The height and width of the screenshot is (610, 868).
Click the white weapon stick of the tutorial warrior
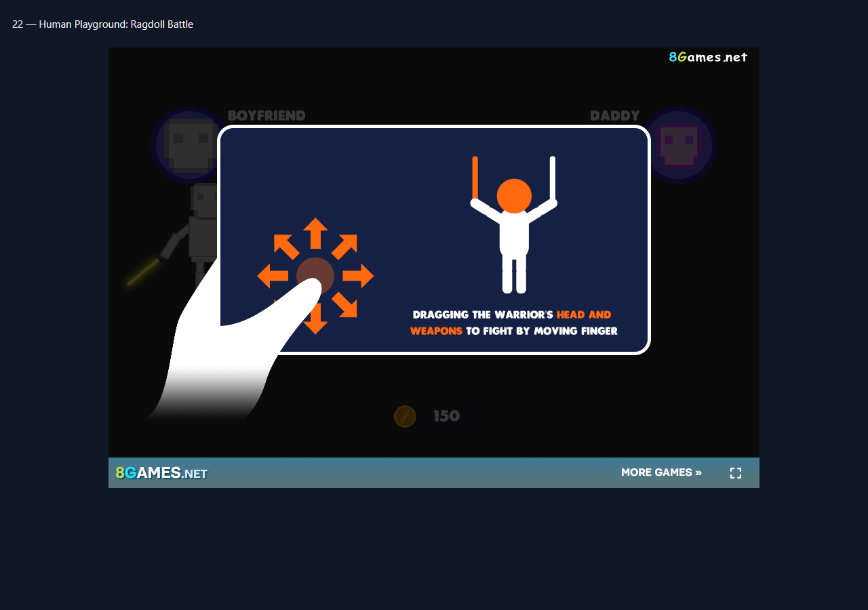click(x=553, y=179)
